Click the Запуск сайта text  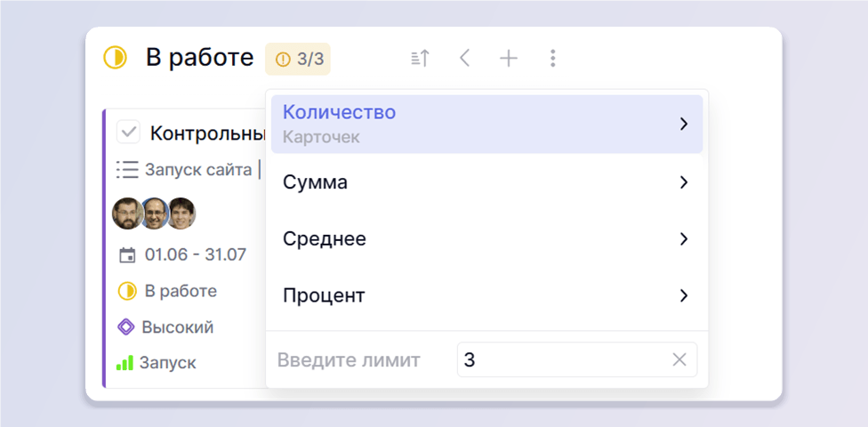[198, 170]
